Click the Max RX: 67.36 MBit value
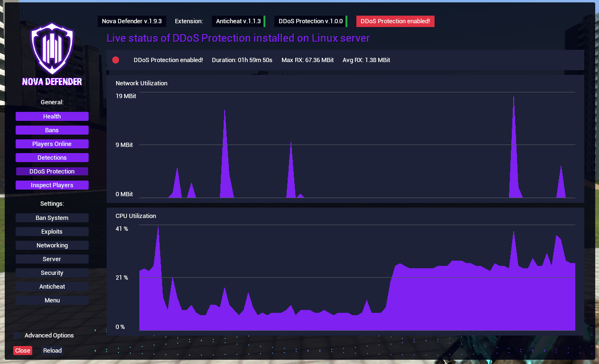 tap(308, 60)
